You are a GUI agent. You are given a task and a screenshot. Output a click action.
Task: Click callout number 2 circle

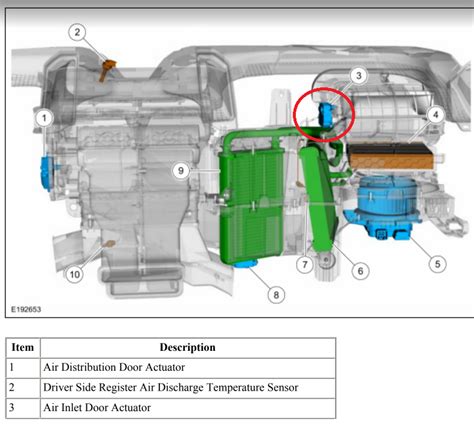77,32
